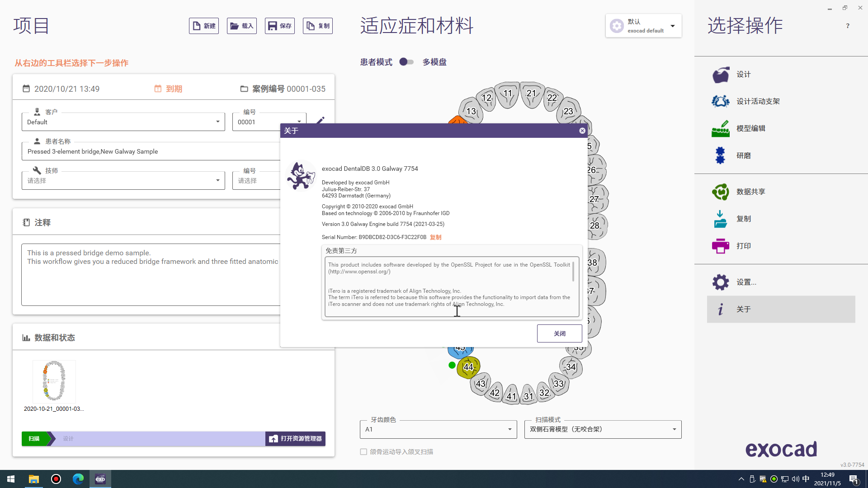Click the 注释 notes text area

coord(151,275)
